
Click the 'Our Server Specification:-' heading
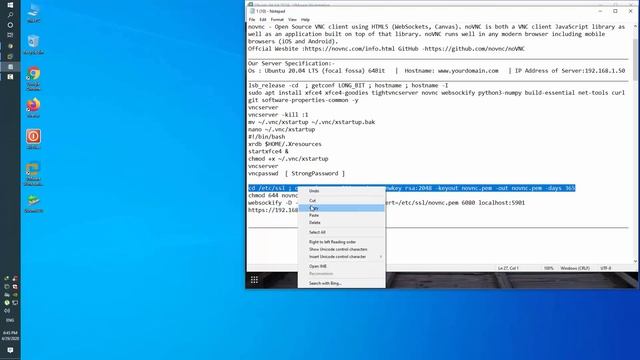[x=291, y=63]
